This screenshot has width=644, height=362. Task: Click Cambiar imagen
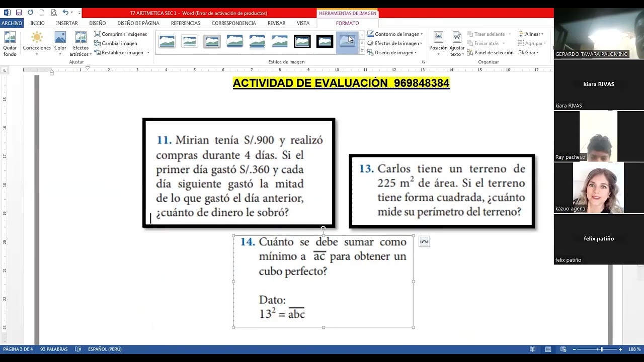(x=116, y=43)
